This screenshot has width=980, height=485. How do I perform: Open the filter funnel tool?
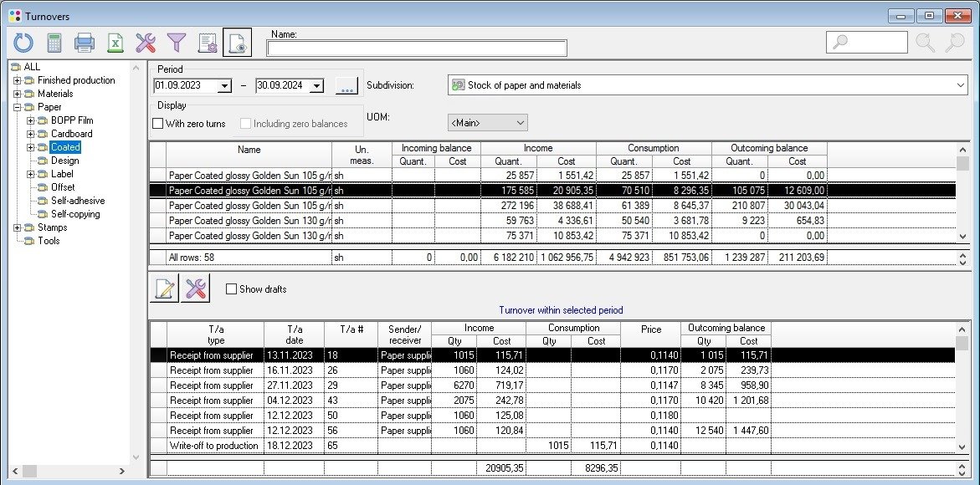point(176,42)
